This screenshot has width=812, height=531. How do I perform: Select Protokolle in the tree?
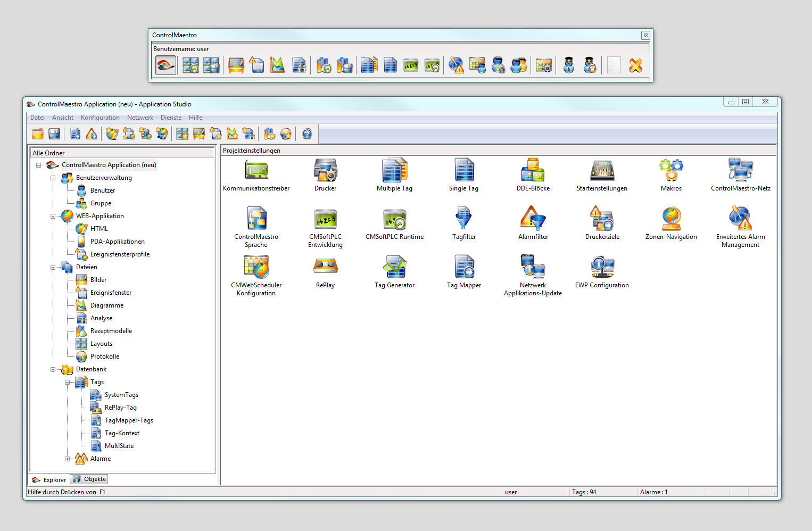105,356
